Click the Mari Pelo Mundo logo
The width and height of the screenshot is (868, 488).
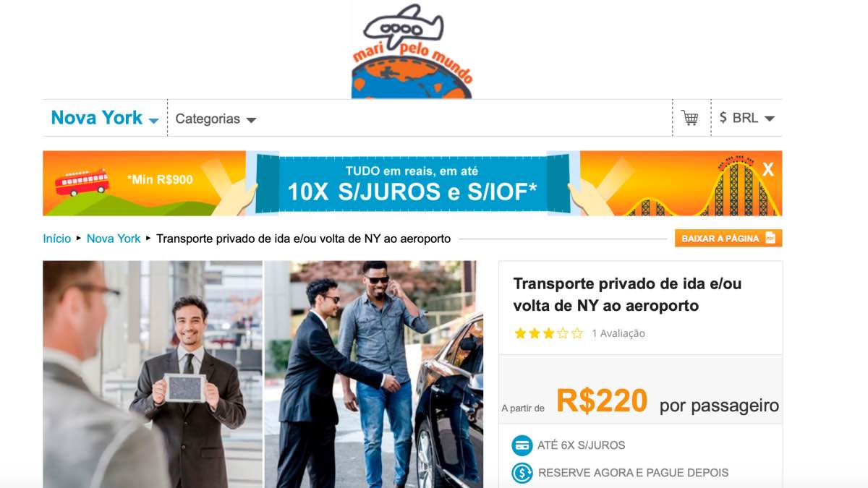coord(412,51)
